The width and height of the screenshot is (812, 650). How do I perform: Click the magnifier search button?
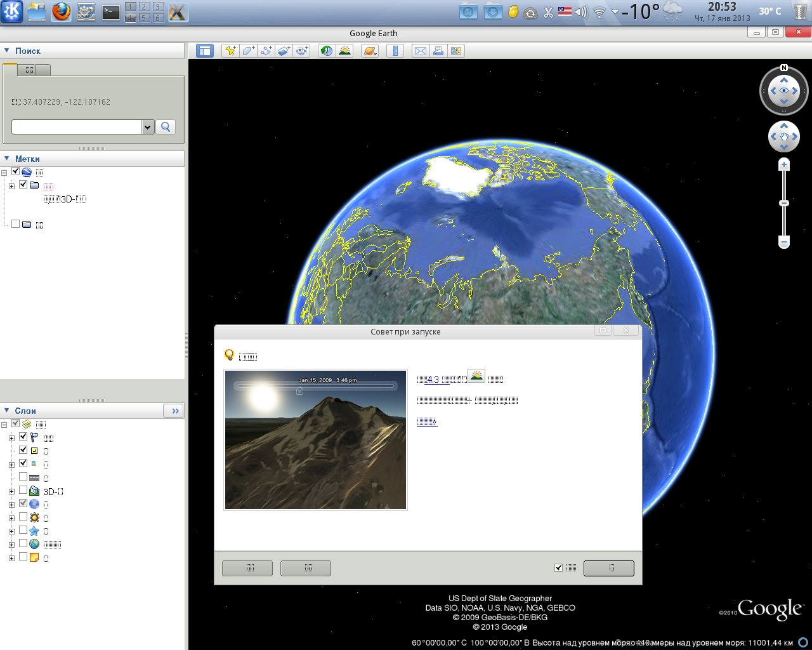tap(166, 127)
